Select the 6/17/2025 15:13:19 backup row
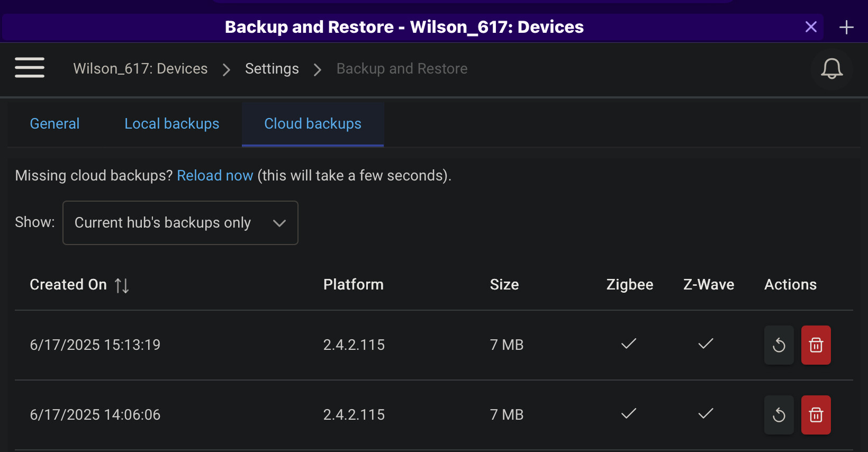Image resolution: width=868 pixels, height=452 pixels. pos(95,345)
